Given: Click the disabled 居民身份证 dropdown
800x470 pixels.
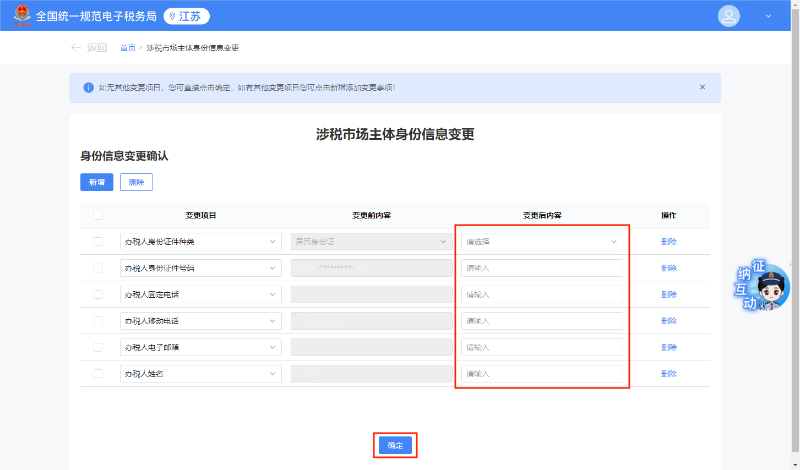Looking at the screenshot, I should (x=371, y=241).
